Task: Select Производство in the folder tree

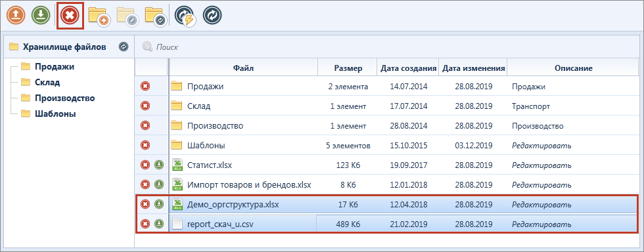Action: pyautogui.click(x=64, y=98)
